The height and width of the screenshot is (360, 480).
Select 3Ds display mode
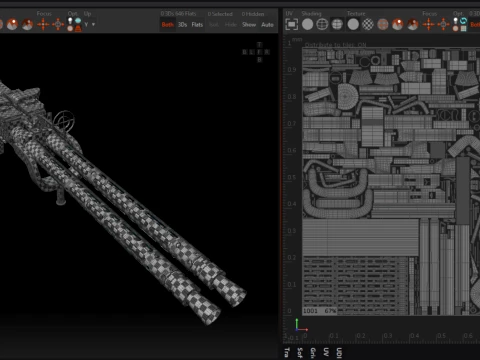click(182, 25)
